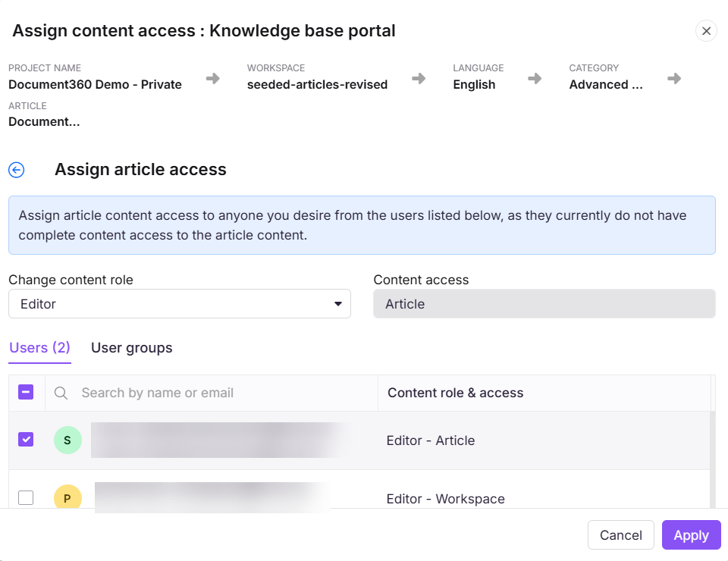728x561 pixels.
Task: Click the article value Document...
Action: (44, 121)
